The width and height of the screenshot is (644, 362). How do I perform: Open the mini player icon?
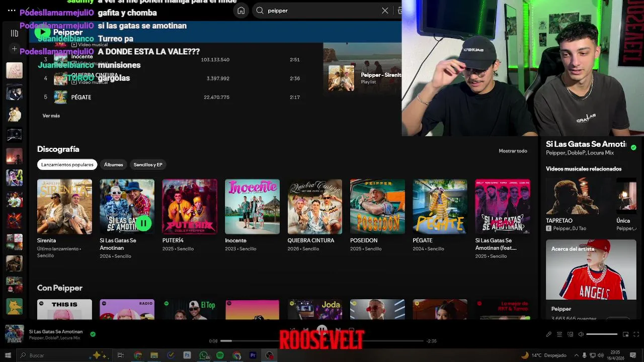coord(625,334)
